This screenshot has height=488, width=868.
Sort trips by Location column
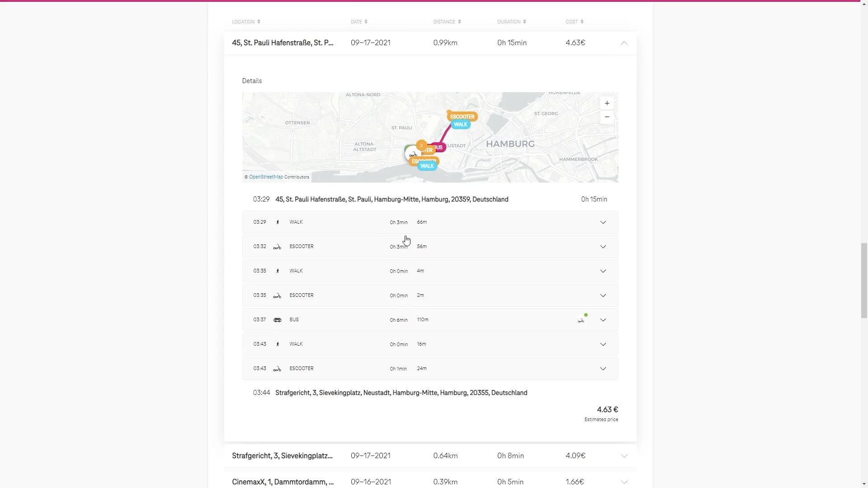[x=246, y=22]
